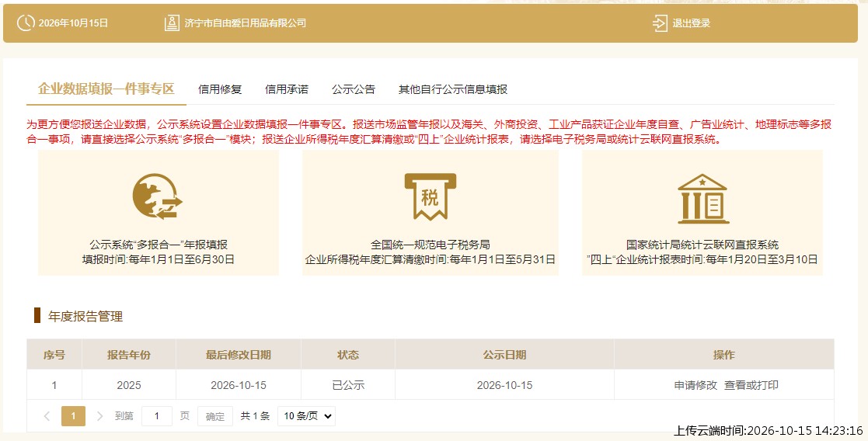Switch to the 信用承诺 tab
The image size is (868, 441).
pos(286,89)
